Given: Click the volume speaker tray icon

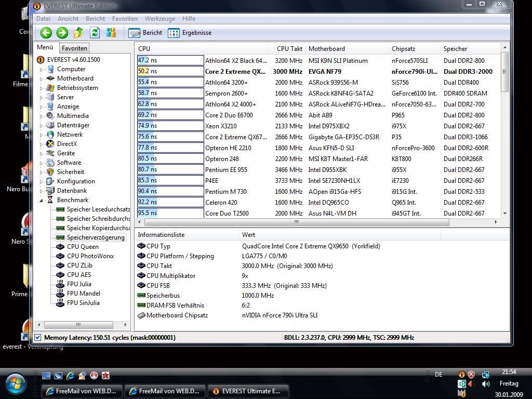Looking at the screenshot, I should 486,384.
